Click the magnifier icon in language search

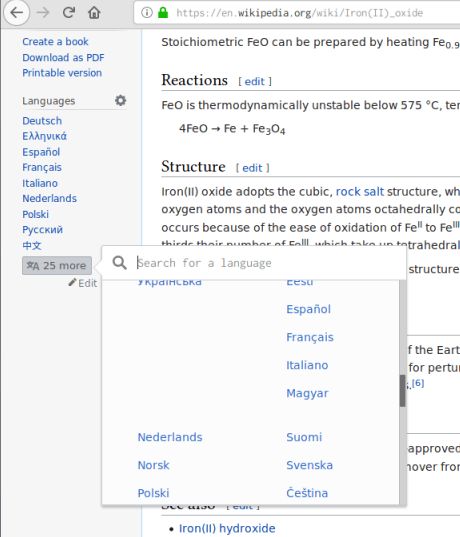pos(120,263)
